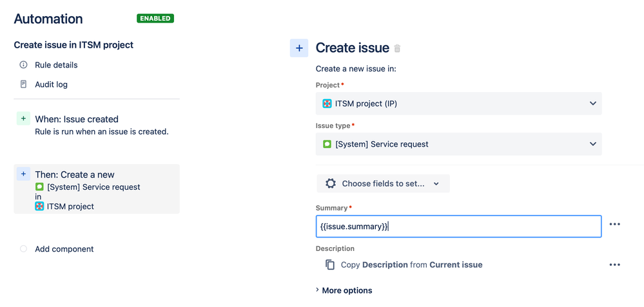Click the Add component circle
This screenshot has width=644, height=307.
(23, 249)
